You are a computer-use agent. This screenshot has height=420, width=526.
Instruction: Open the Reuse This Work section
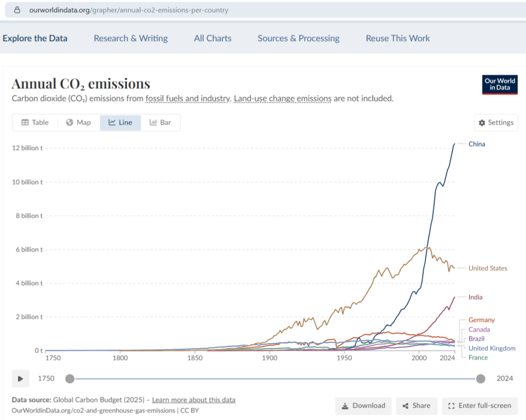[398, 38]
